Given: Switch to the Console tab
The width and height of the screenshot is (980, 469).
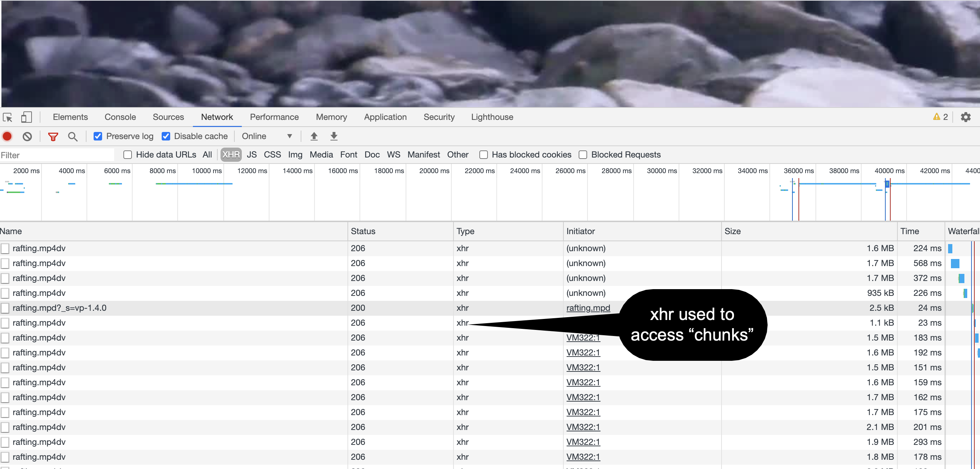Looking at the screenshot, I should (120, 117).
